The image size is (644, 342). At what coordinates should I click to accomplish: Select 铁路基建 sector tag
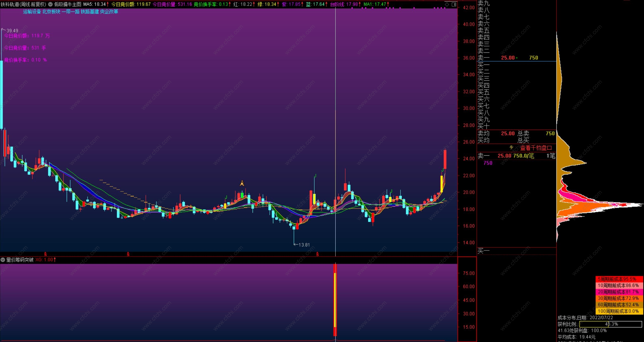click(90, 12)
